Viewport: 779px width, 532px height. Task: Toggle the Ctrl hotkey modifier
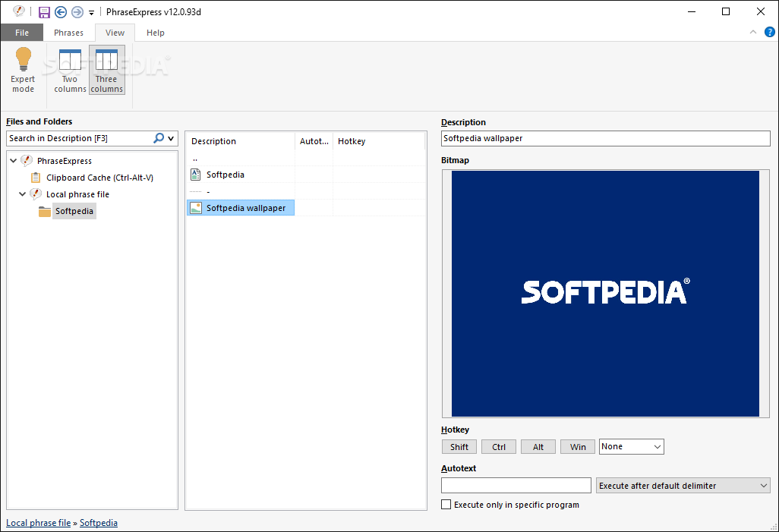point(499,446)
